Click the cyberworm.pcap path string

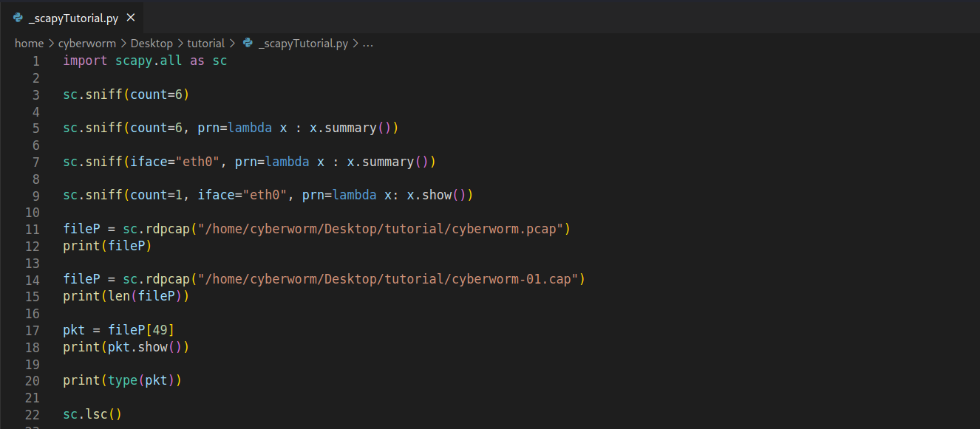[x=381, y=229]
